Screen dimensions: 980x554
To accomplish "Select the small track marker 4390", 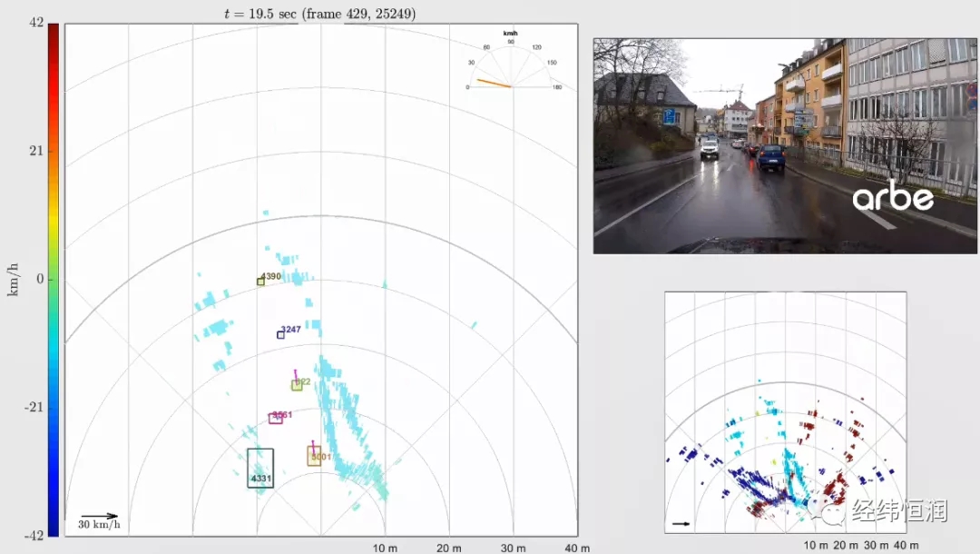I will point(260,282).
